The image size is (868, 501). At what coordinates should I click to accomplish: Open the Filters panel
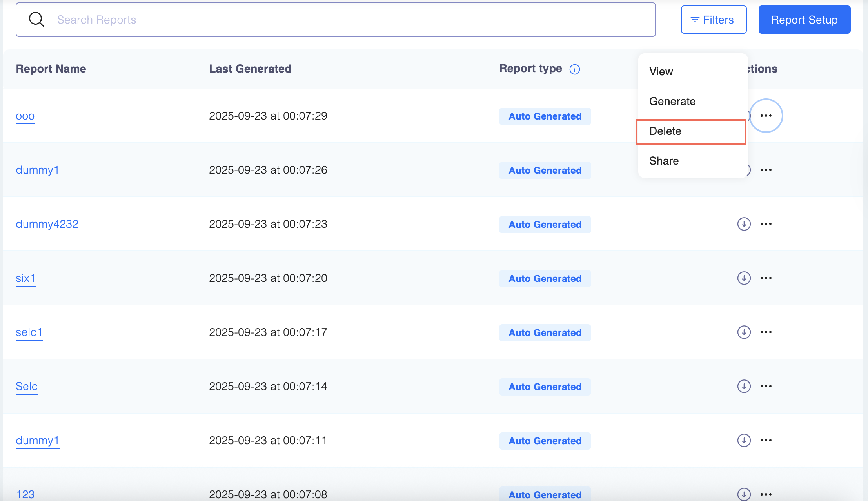click(x=714, y=20)
